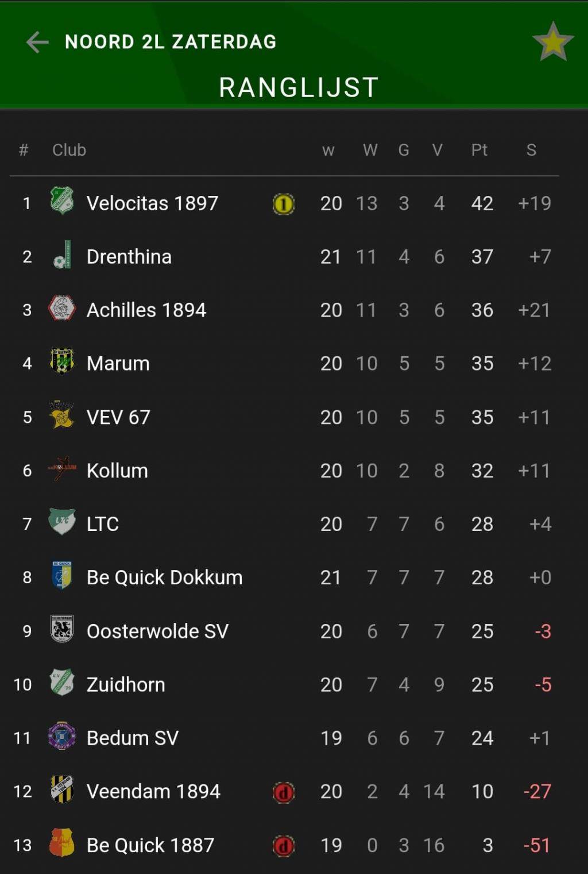Viewport: 588px width, 874px height.
Task: Tap the Noord 2L Zaterdag title
Action: click(x=171, y=42)
